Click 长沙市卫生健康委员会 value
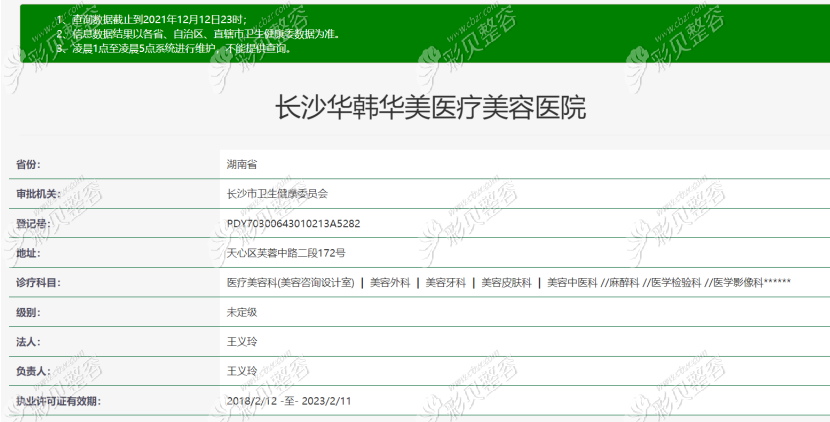 pos(277,194)
